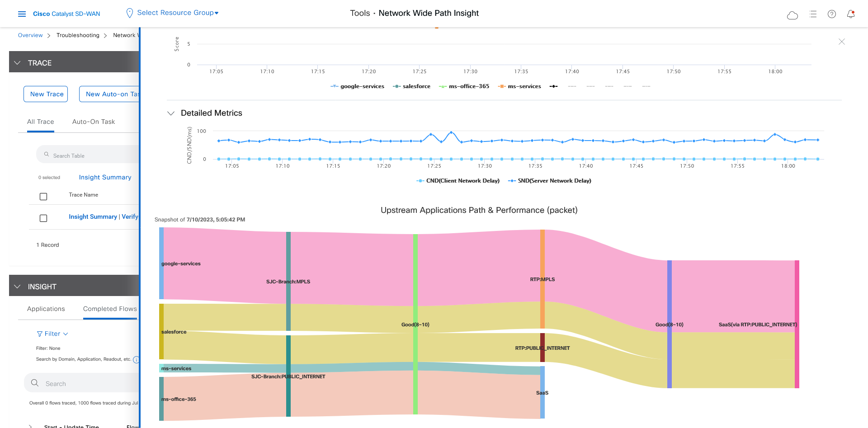Image resolution: width=868 pixels, height=428 pixels.
Task: Collapse the TRACE section
Action: [17, 63]
